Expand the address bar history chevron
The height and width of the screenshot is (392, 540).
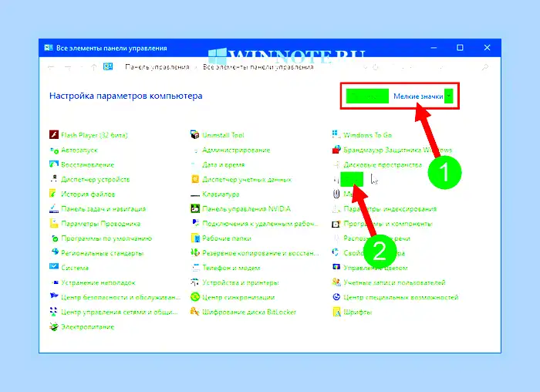click(365, 67)
